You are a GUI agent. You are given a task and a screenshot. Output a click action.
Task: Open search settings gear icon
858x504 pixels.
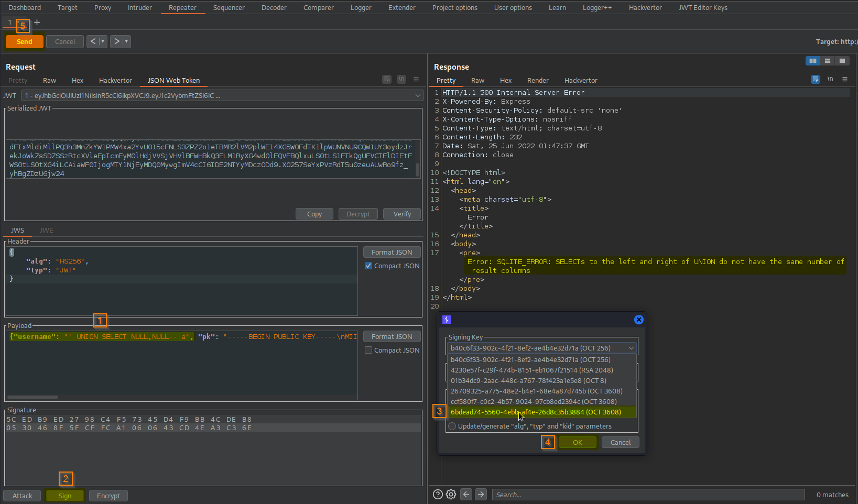coord(451,495)
